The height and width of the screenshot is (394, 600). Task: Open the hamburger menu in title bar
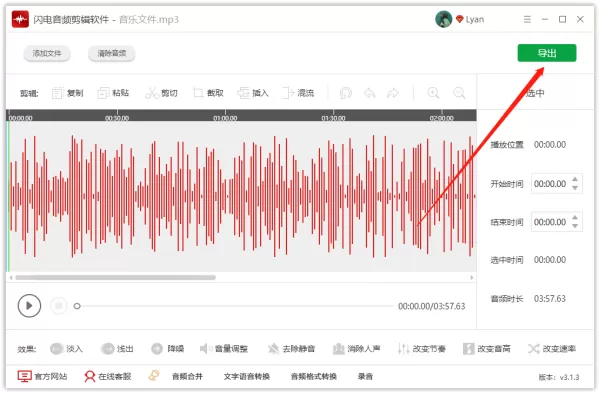[527, 19]
